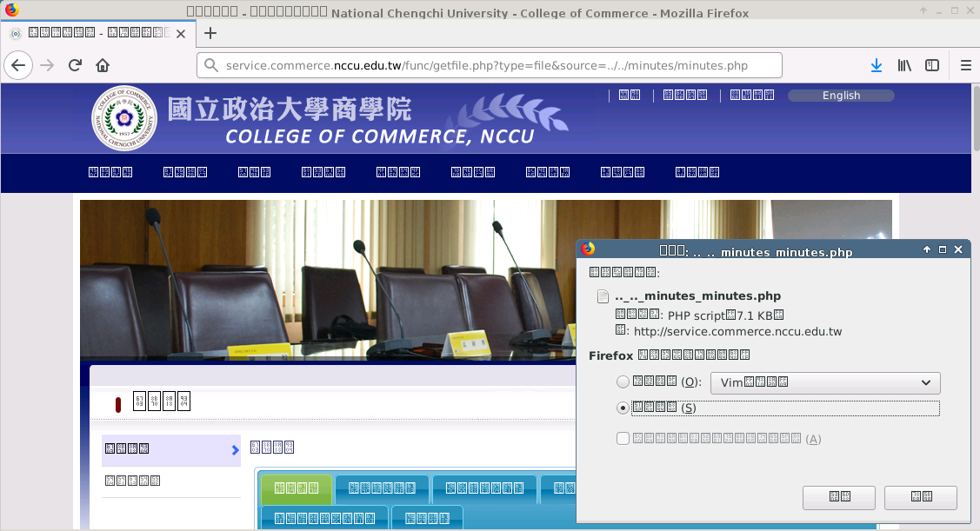Viewport: 980px width, 531px height.
Task: Tick the do this automatically (A) checkbox
Action: tap(623, 439)
